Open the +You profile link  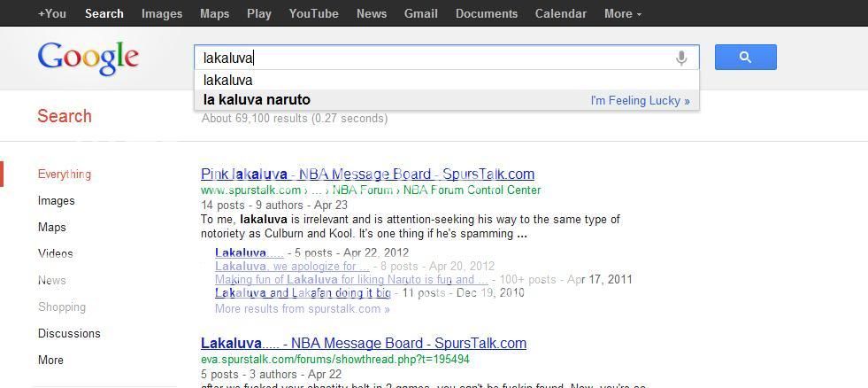click(52, 13)
